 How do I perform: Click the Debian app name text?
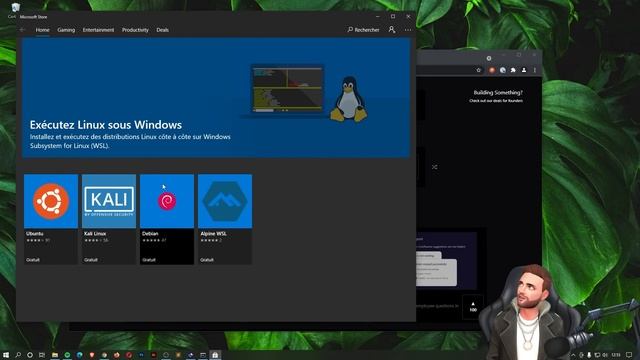[x=150, y=233]
